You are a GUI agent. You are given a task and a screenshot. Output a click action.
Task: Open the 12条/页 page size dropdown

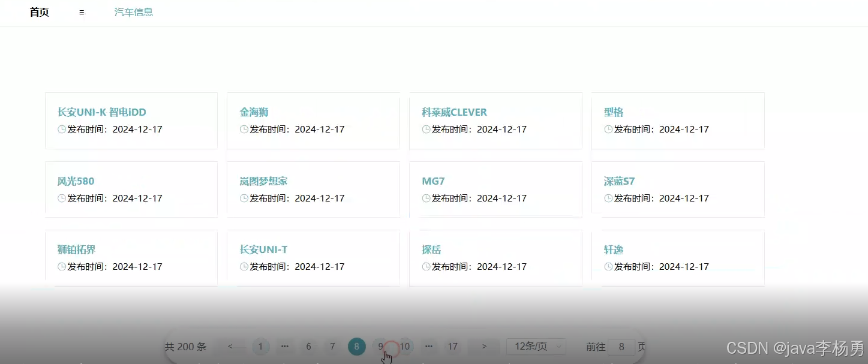coord(536,347)
